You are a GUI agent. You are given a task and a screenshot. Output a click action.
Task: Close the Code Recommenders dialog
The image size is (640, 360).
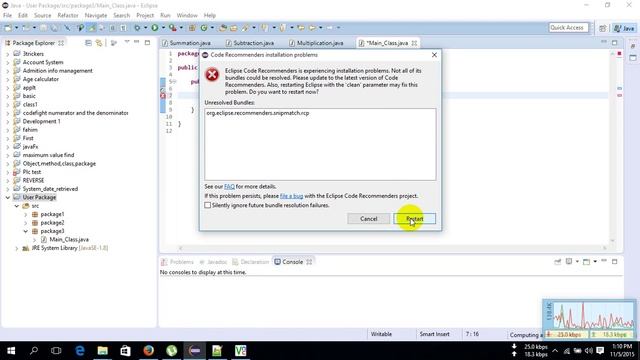[x=434, y=55]
